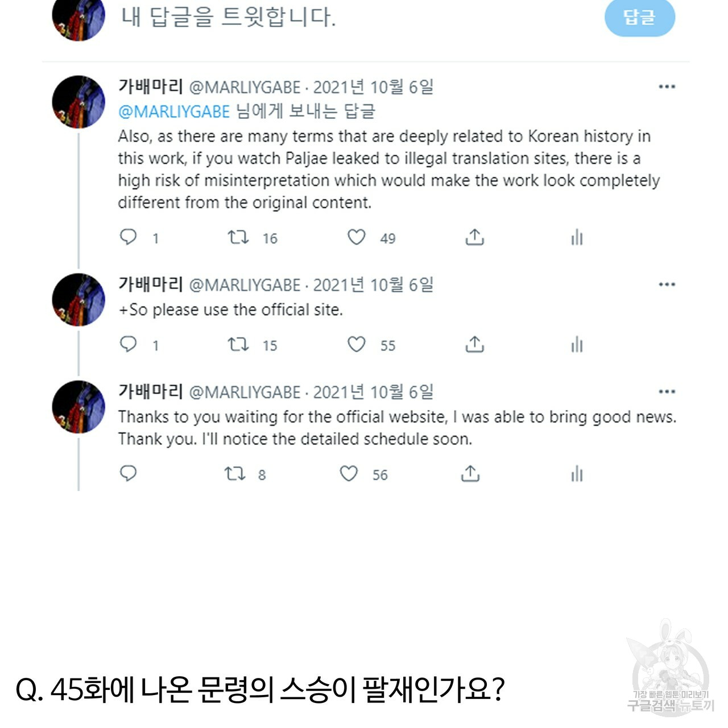The height and width of the screenshot is (728, 728).
Task: View analytics of the last tweet
Action: click(x=577, y=473)
